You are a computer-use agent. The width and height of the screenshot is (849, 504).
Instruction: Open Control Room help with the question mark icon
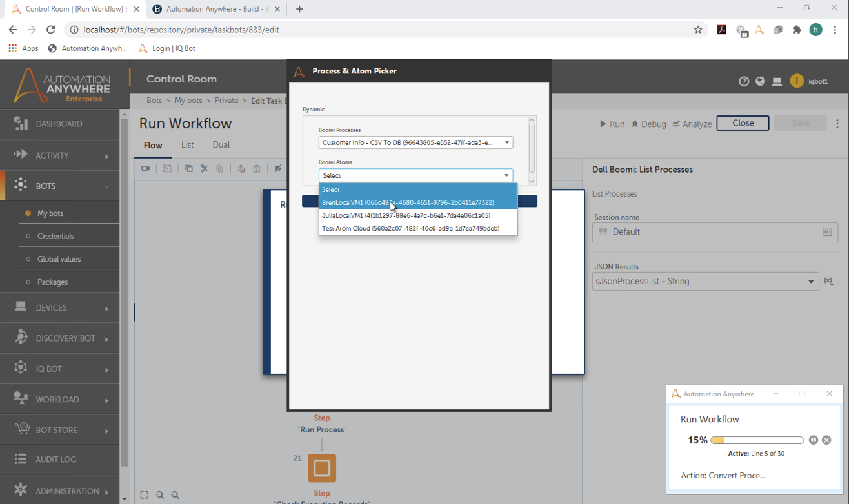pos(744,81)
